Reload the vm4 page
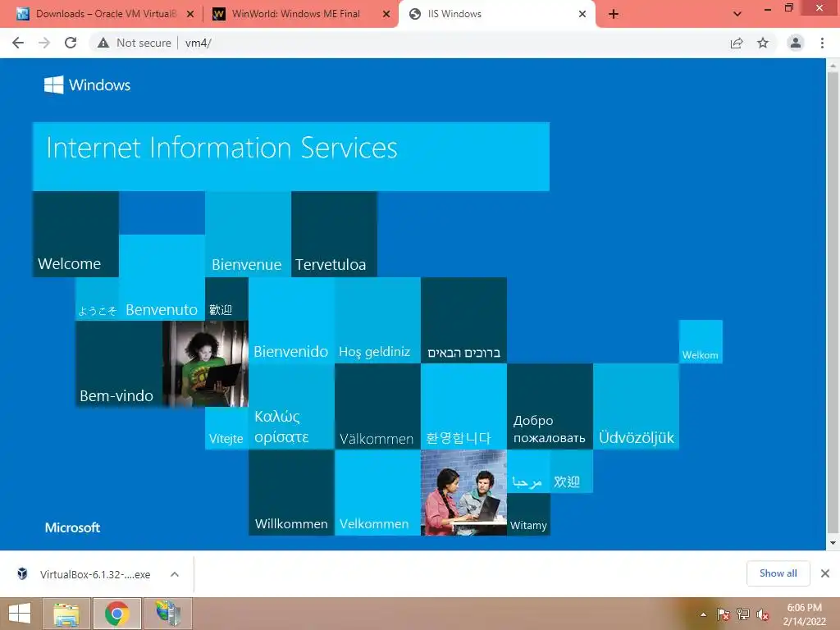Screen dimensions: 840x630 click(71, 43)
